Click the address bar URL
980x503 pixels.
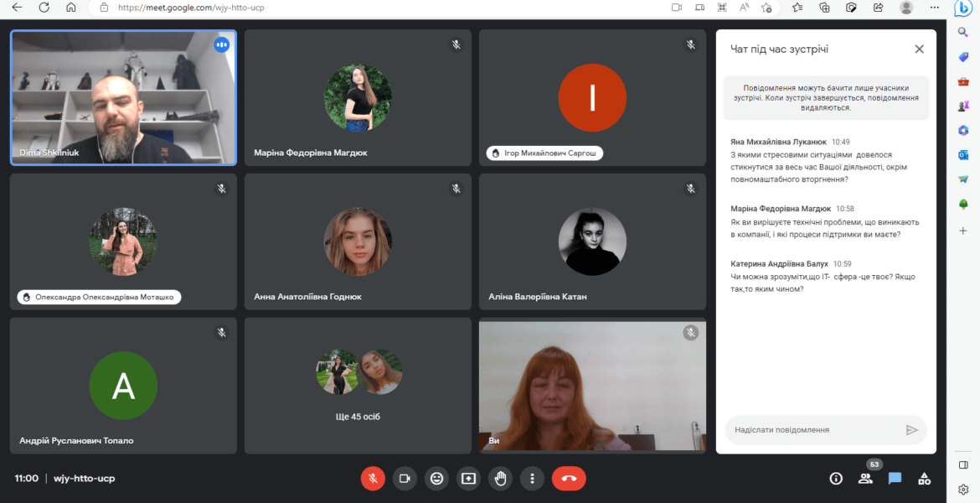pyautogui.click(x=191, y=8)
